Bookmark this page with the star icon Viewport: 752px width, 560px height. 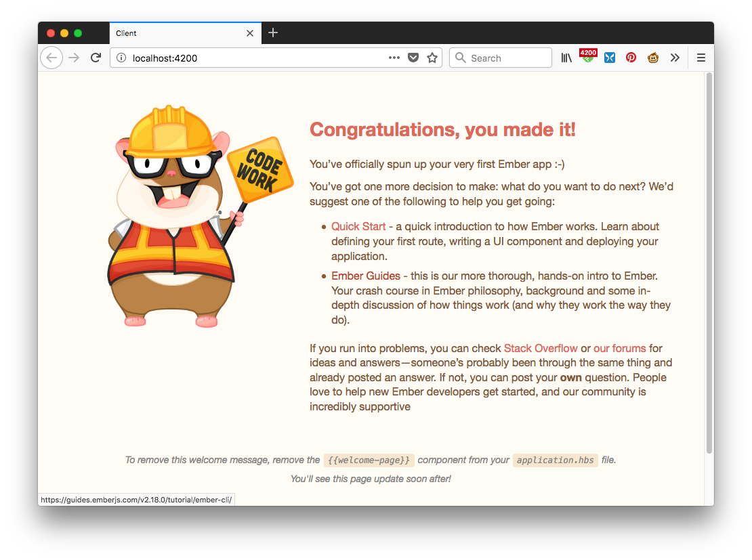(432, 58)
